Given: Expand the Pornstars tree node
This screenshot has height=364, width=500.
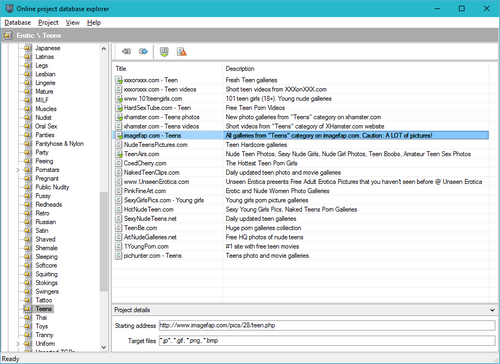Looking at the screenshot, I should tap(18, 170).
